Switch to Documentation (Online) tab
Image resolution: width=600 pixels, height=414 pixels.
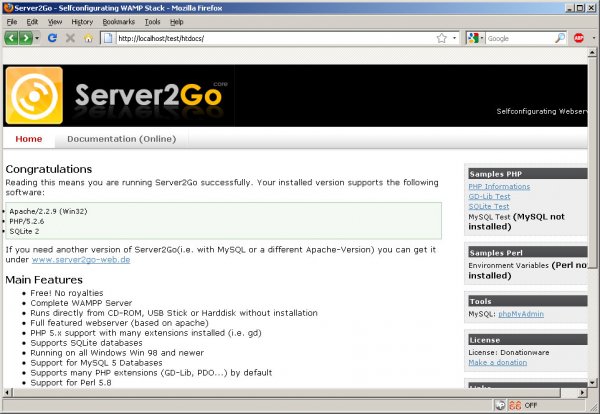point(122,139)
